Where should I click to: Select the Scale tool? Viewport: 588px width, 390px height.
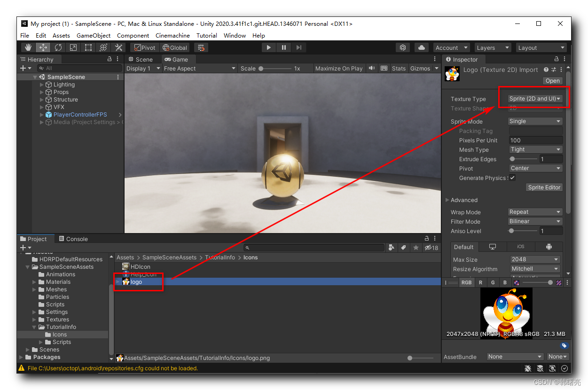click(73, 47)
